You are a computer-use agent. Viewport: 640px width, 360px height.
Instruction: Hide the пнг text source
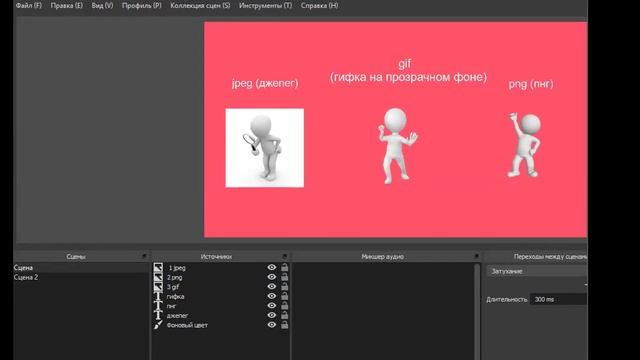coord(271,305)
